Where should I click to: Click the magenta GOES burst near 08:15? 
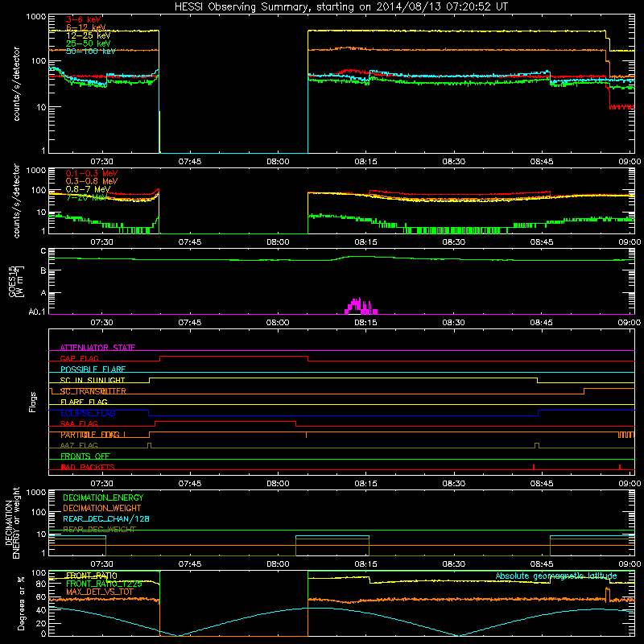(361, 307)
